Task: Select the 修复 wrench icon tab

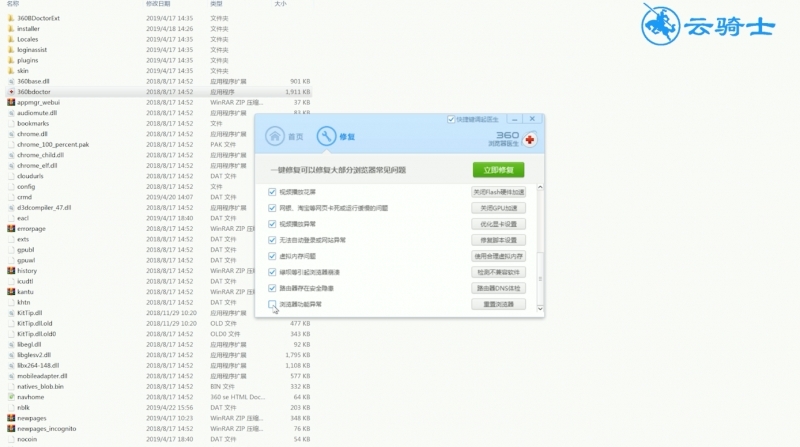Action: point(326,136)
